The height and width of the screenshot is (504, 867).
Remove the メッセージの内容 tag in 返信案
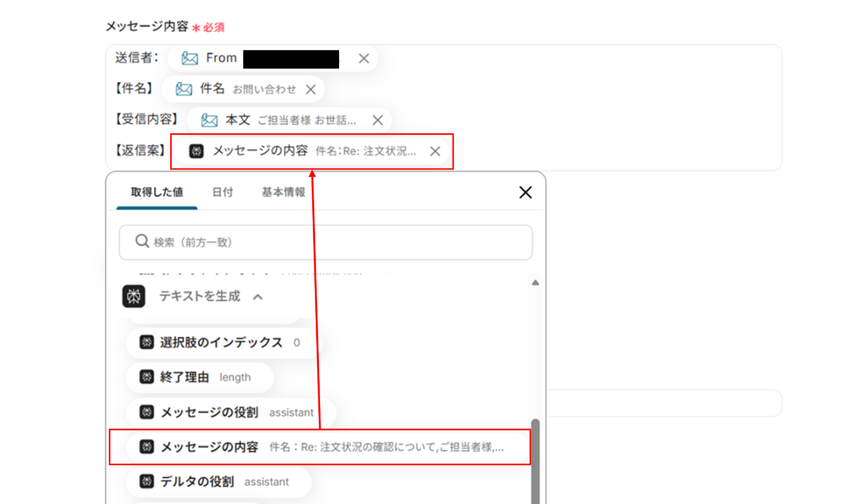(x=435, y=151)
